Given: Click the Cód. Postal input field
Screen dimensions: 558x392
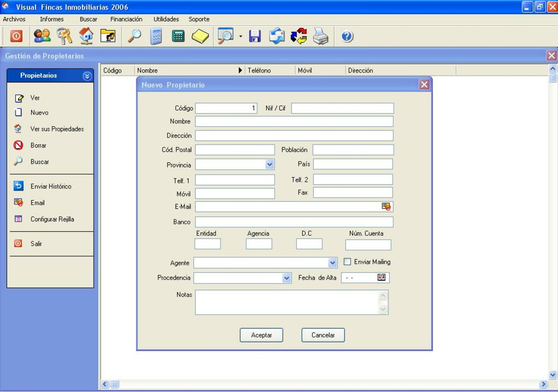Looking at the screenshot, I should coord(235,150).
